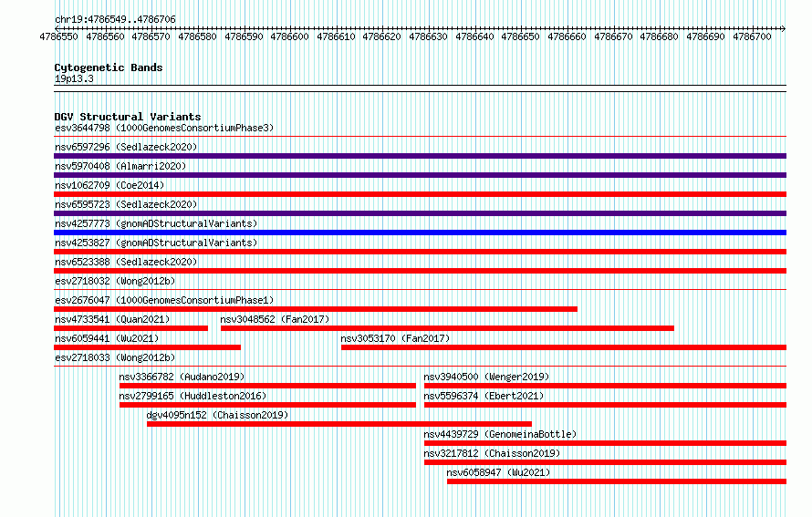Click the thin red line under esv3644798
This screenshot has height=517, width=812.
click(x=420, y=137)
